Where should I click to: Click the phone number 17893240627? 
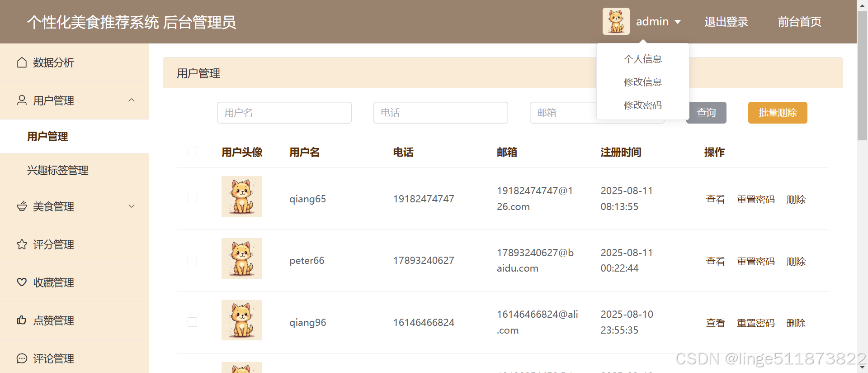(424, 260)
